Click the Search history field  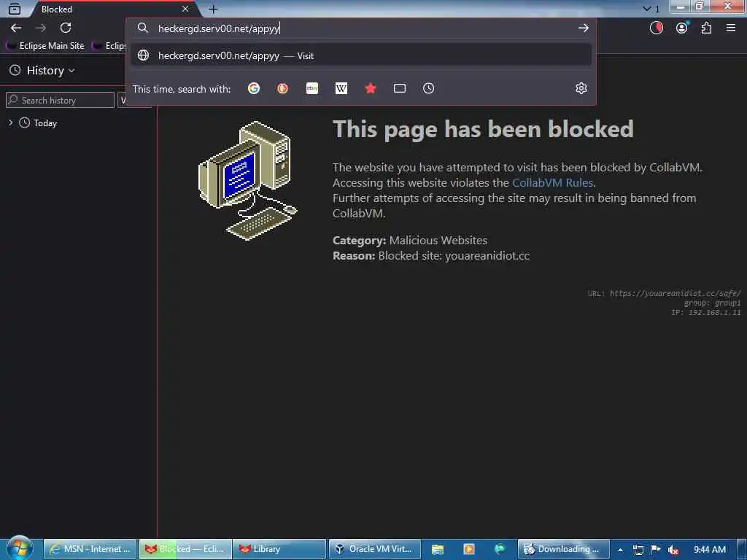[x=61, y=100]
